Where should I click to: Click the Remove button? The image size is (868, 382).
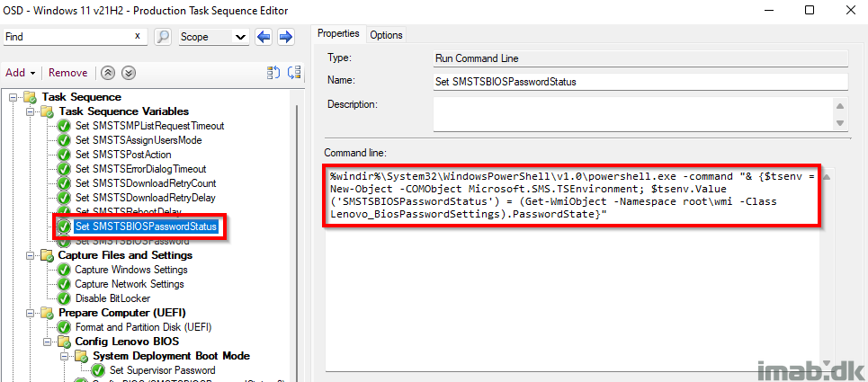pyautogui.click(x=67, y=73)
